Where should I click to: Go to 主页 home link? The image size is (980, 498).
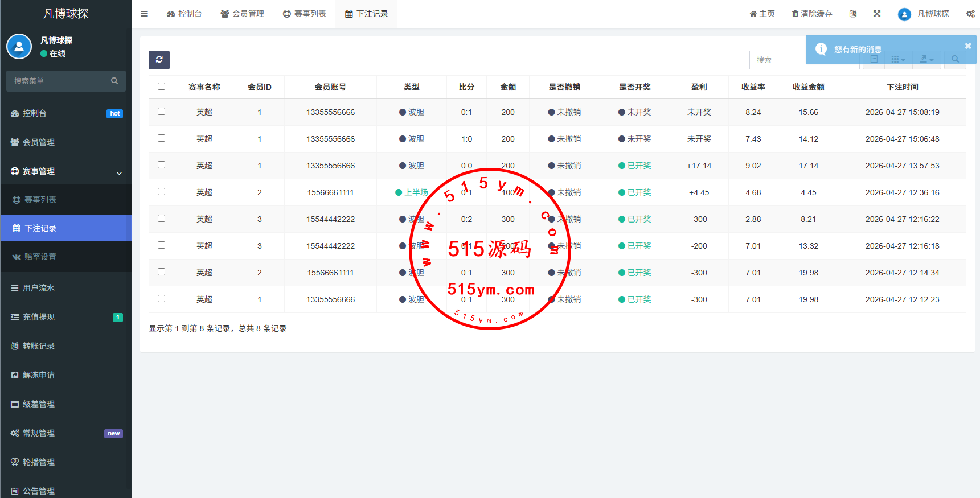[762, 14]
